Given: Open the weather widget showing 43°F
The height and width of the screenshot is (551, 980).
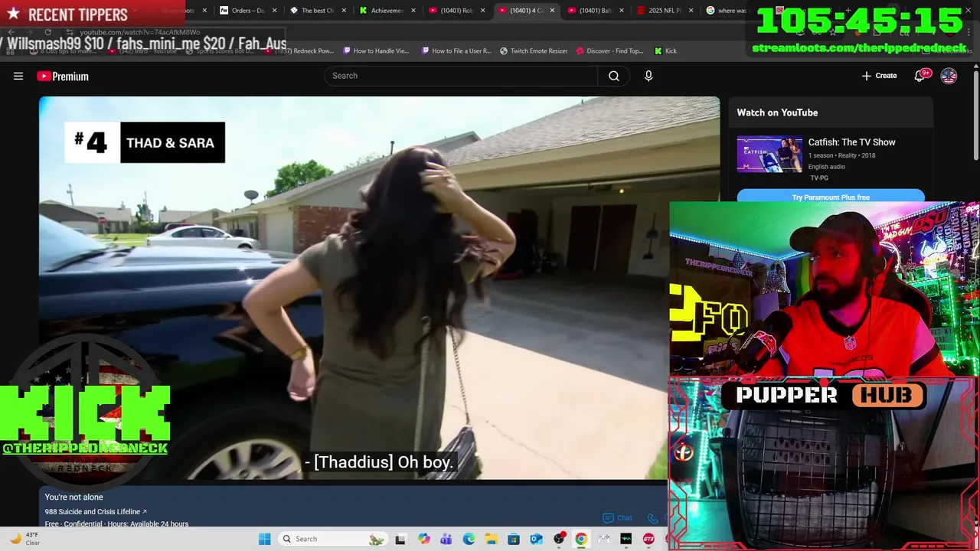Looking at the screenshot, I should click(x=24, y=539).
